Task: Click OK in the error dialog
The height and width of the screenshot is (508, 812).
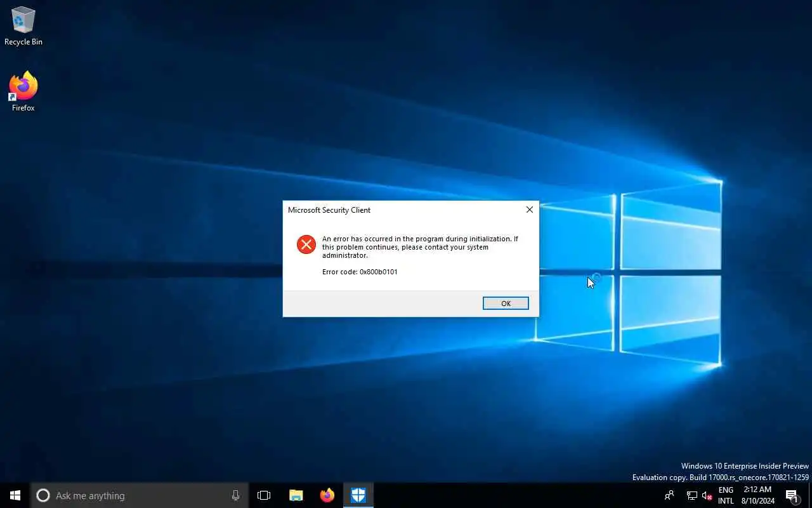Action: tap(506, 304)
